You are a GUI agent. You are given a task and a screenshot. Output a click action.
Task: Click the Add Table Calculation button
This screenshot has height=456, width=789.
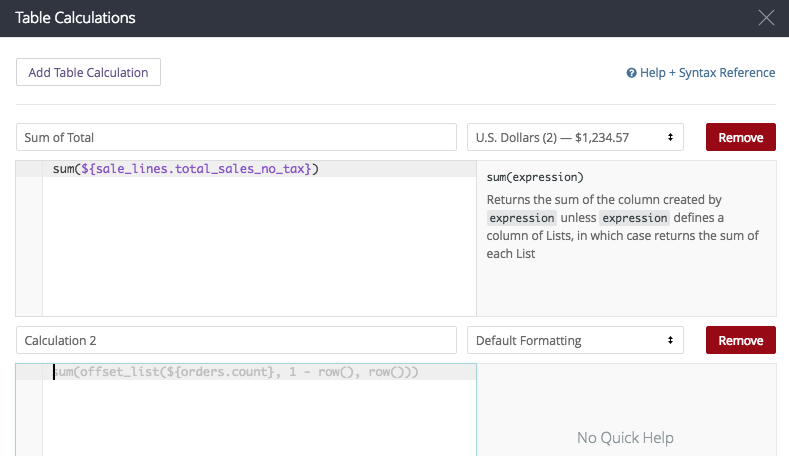[89, 72]
